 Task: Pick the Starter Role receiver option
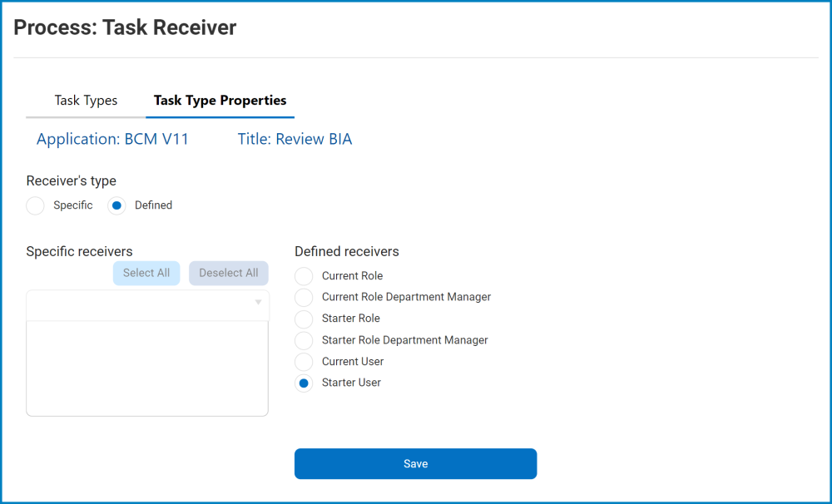[x=305, y=319]
